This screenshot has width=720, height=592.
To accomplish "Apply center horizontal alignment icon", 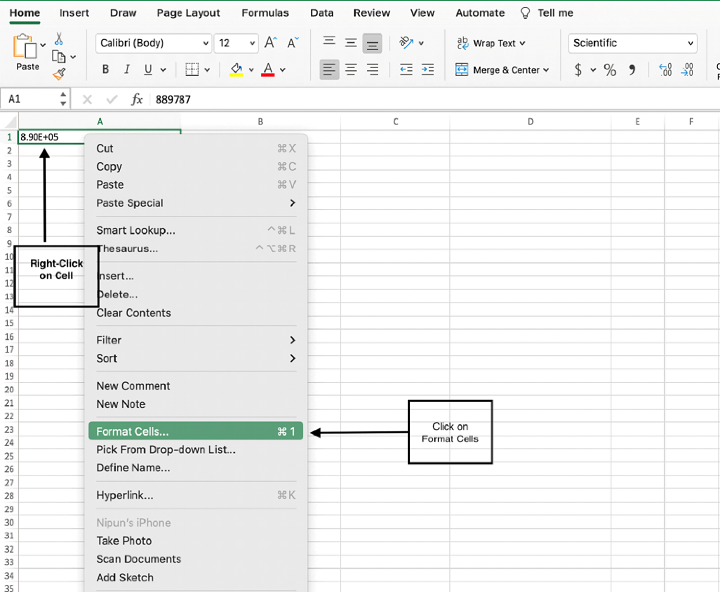I will tap(350, 70).
